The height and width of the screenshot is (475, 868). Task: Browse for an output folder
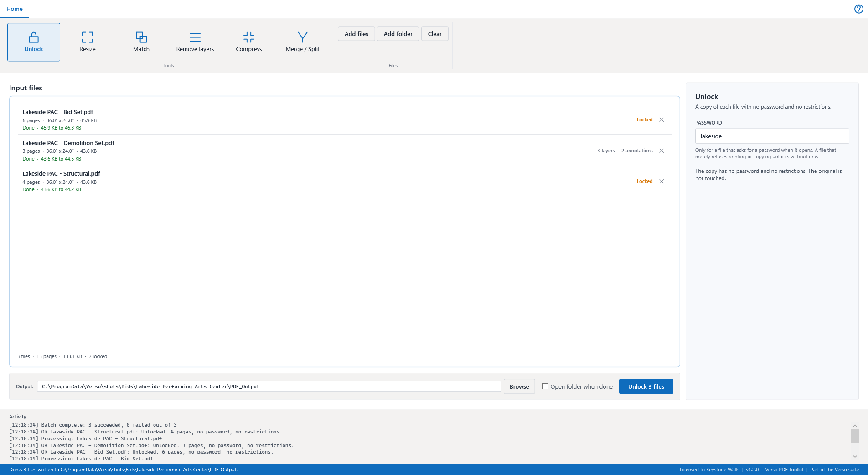[x=519, y=386]
